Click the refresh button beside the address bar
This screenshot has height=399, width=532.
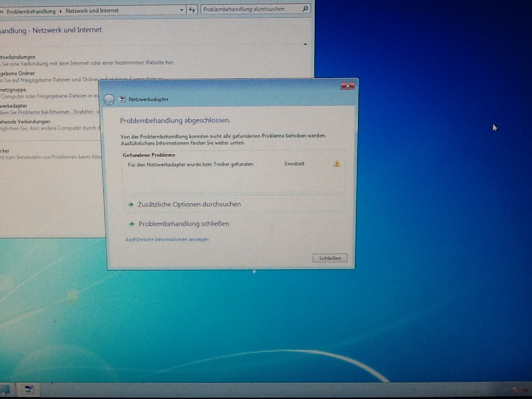192,10
